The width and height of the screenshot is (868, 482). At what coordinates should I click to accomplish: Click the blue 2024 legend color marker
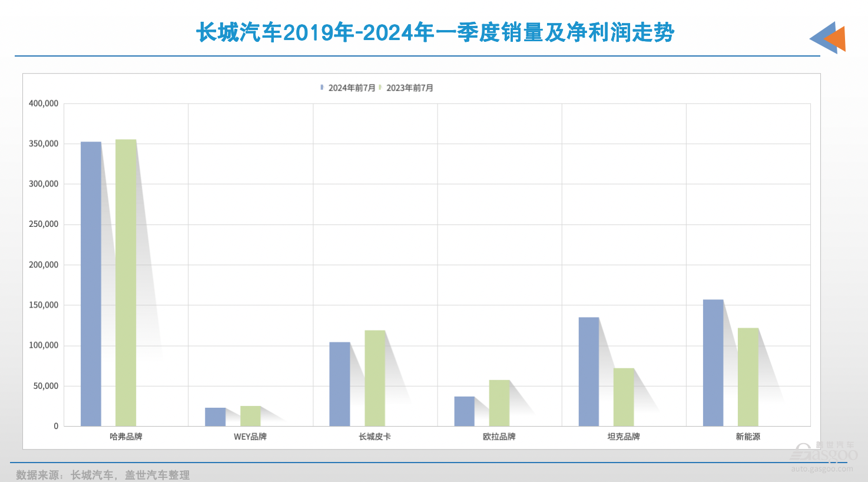(x=322, y=87)
